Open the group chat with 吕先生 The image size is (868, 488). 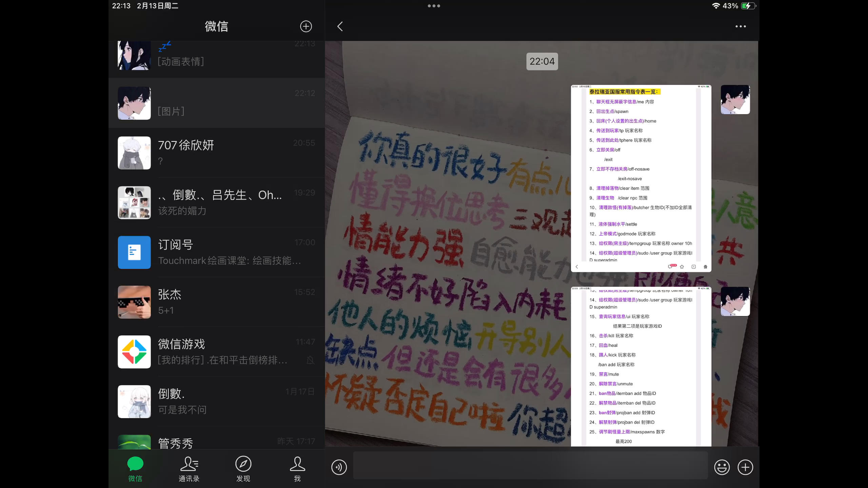[x=217, y=203]
